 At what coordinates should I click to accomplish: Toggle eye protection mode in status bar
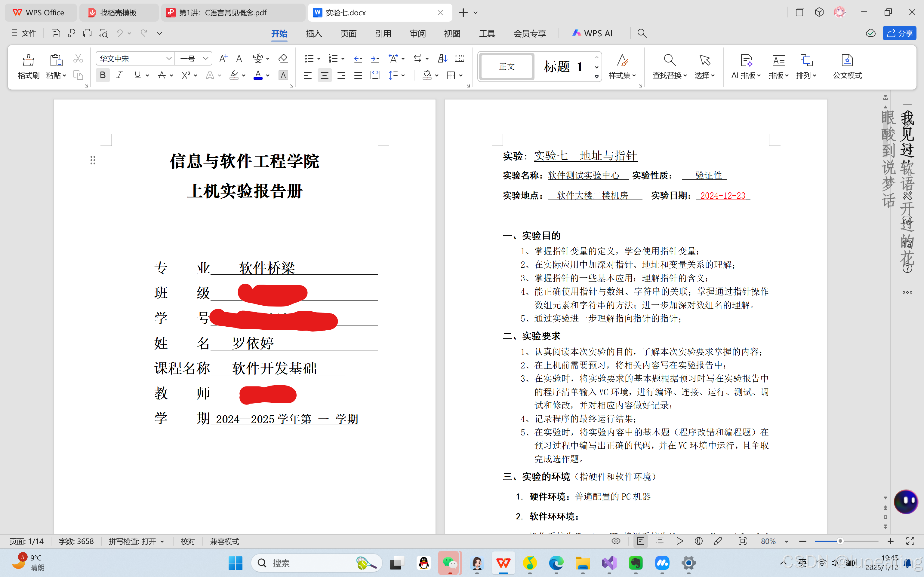tap(616, 541)
